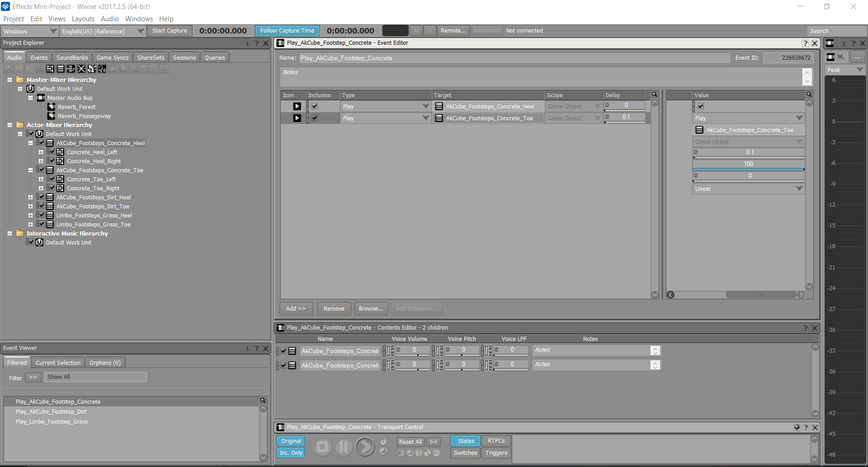Collapse the Actor-Mixer Hierarchy tree node

[x=9, y=125]
